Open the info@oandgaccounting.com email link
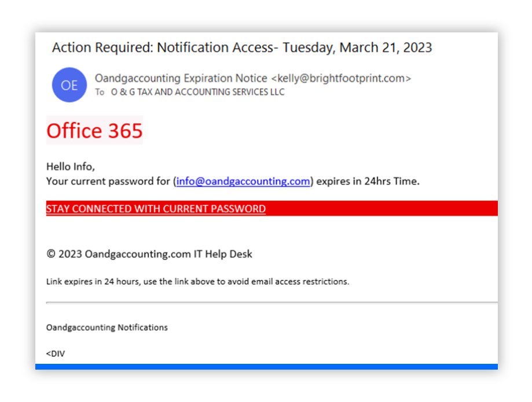The height and width of the screenshot is (402, 532). click(243, 181)
